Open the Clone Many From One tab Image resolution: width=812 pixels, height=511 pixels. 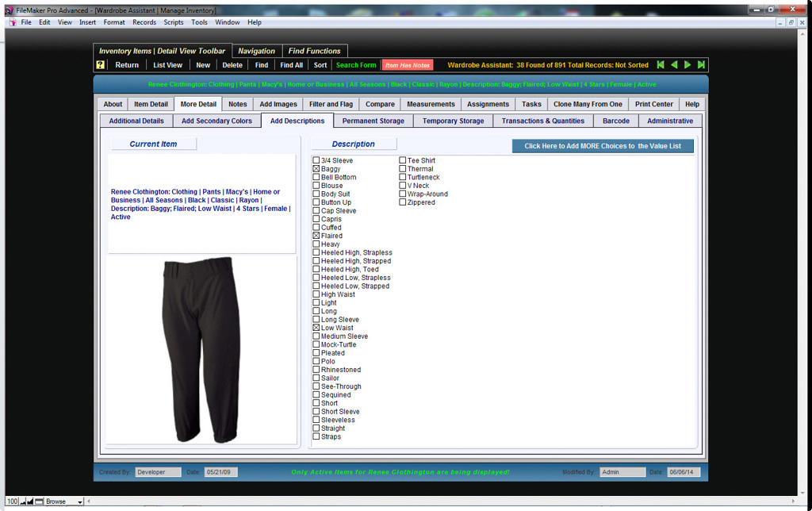tap(588, 104)
